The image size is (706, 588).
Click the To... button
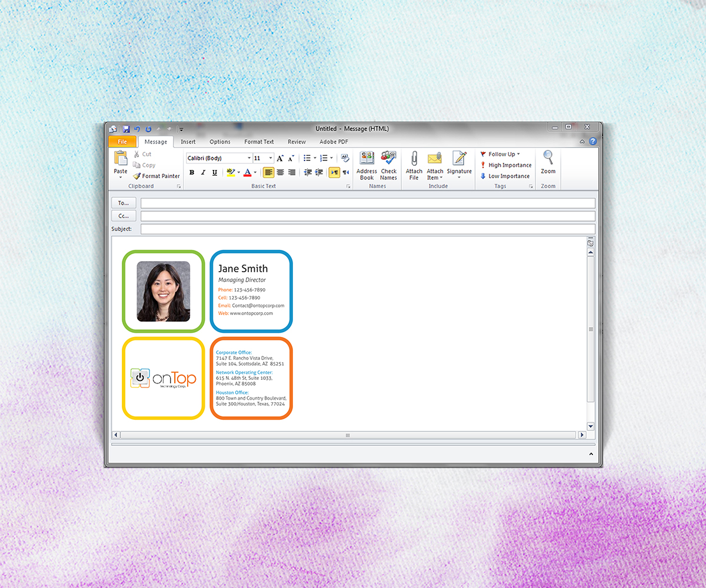pyautogui.click(x=124, y=203)
